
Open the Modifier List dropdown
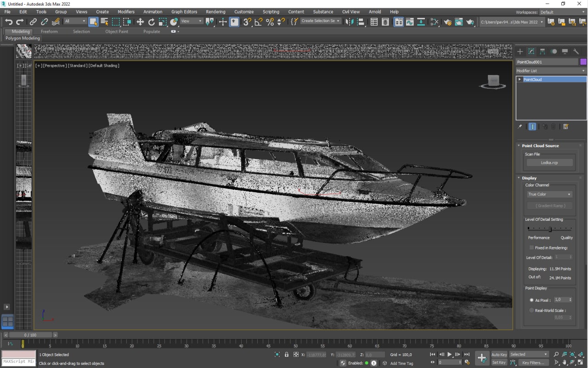click(x=551, y=71)
